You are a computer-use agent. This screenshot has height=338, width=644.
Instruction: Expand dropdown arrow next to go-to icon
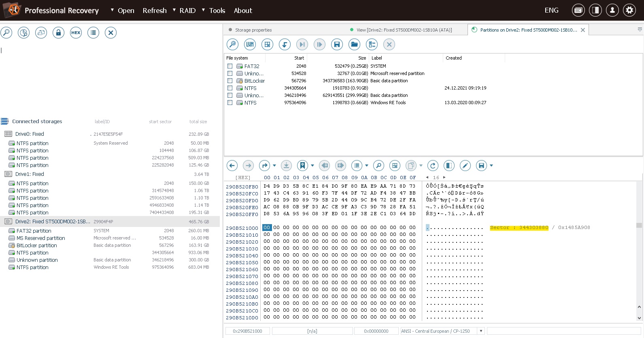pyautogui.click(x=274, y=165)
